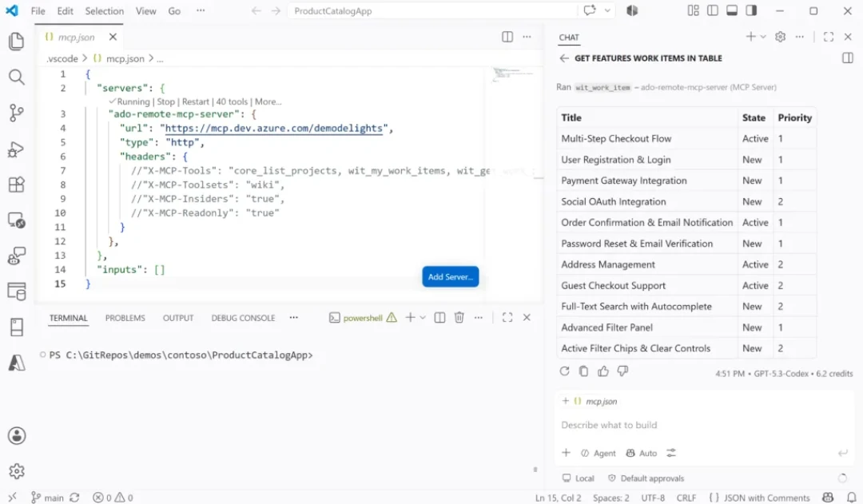Retry the chat response
The width and height of the screenshot is (863, 504).
(x=564, y=371)
